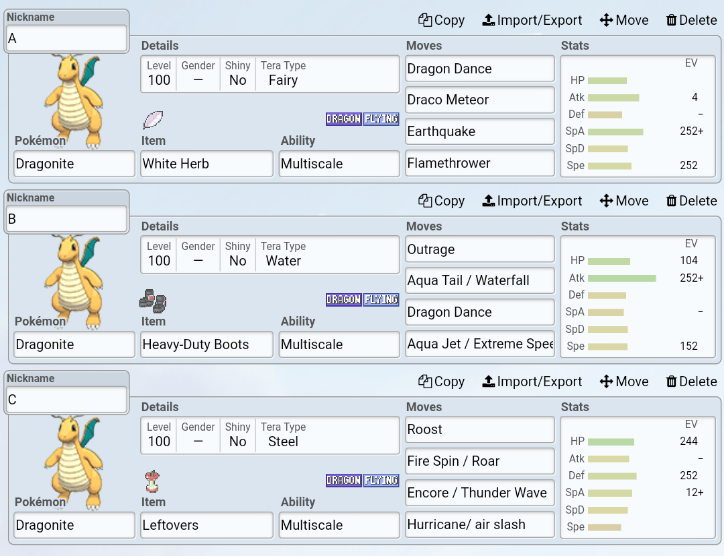Select Multiscale ability field in set A
The image size is (724, 556).
pyautogui.click(x=339, y=163)
